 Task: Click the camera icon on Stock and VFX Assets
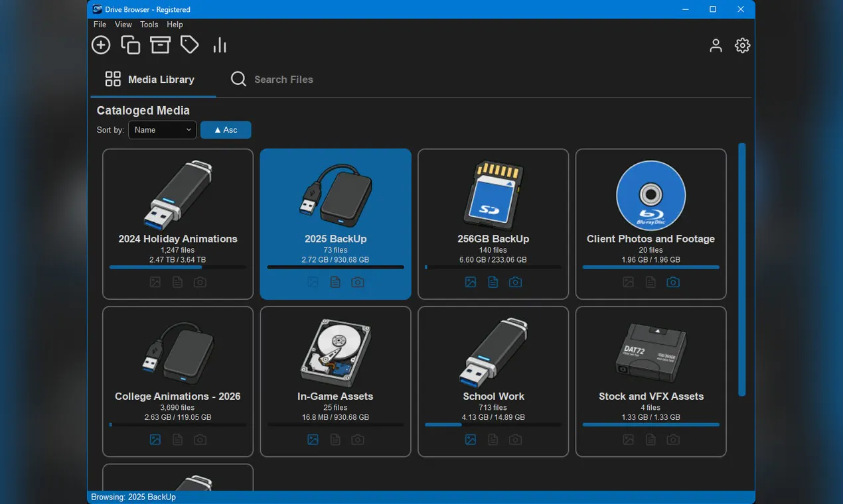673,440
